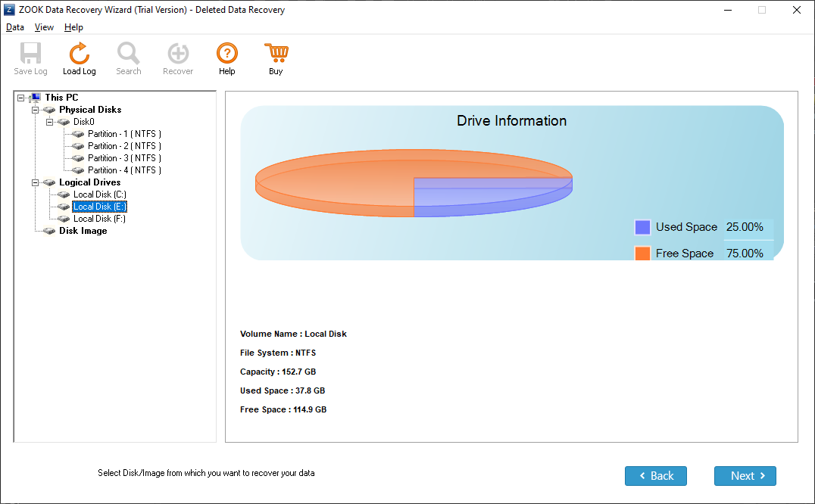Click the File System : NTFS text

click(x=278, y=353)
